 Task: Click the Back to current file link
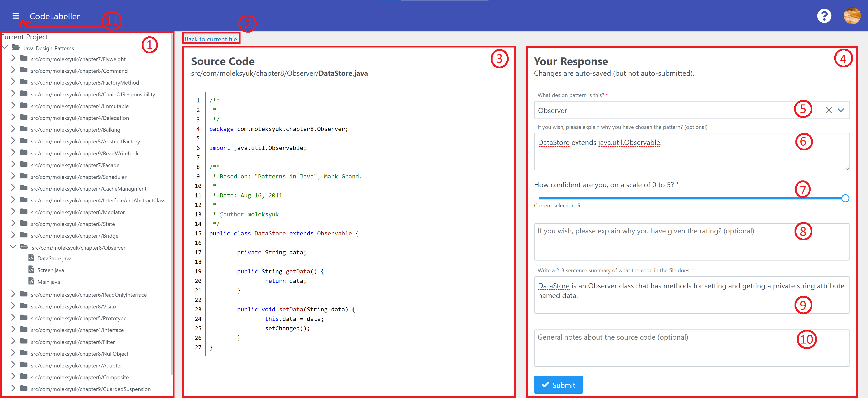pyautogui.click(x=211, y=39)
